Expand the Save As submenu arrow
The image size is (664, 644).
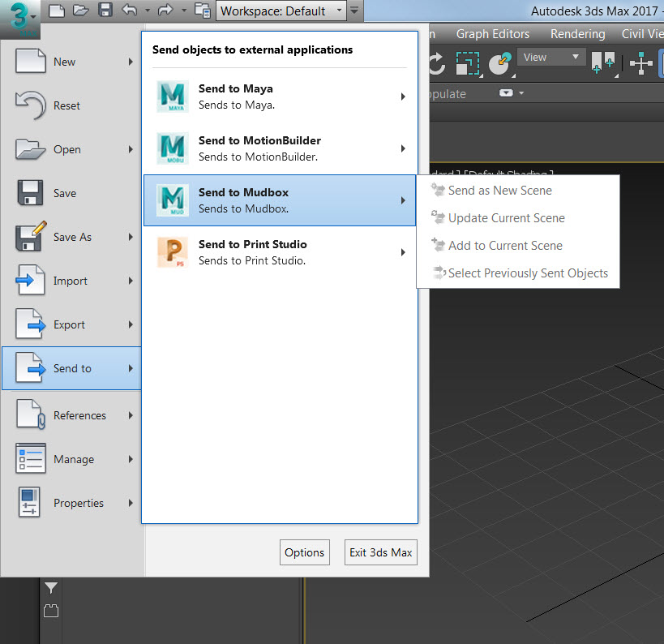131,238
